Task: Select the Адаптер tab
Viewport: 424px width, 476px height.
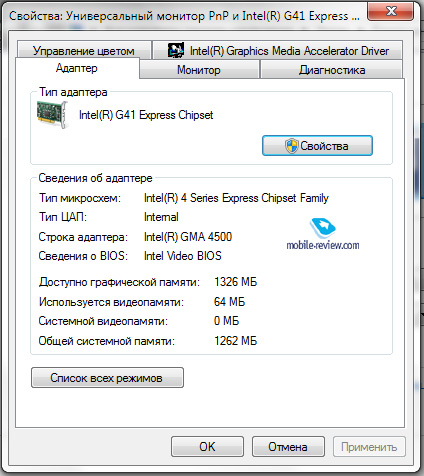Action: pos(77,68)
